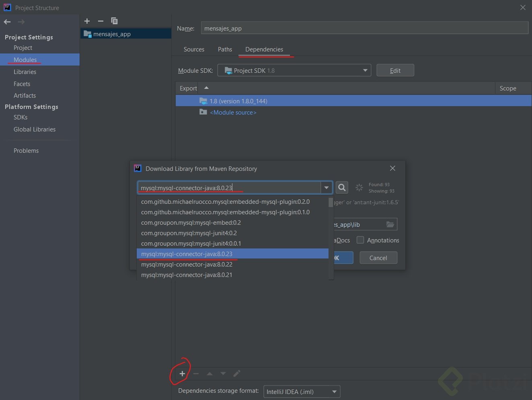532x400 pixels.
Task: Choose com.groupon.mysql:mysql-embed:0.2 suggestion
Action: pos(232,223)
